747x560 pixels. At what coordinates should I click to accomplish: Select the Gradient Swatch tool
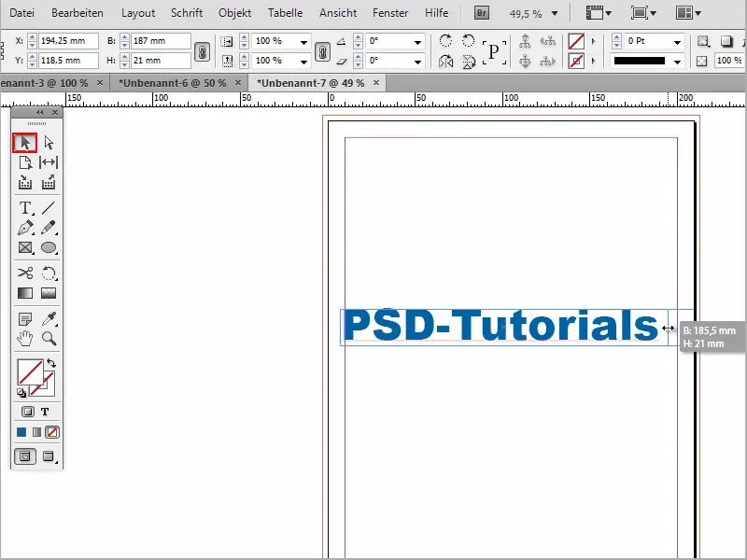[x=25, y=293]
